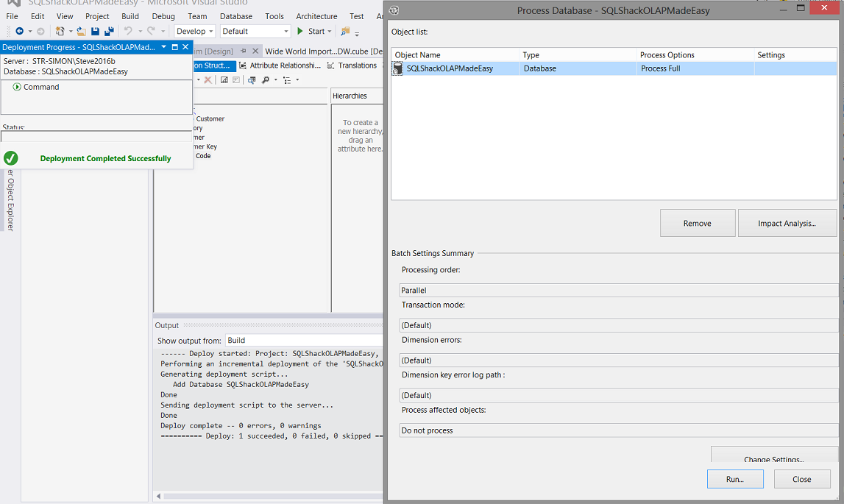
Task: Select the SQLShackOLAPMadeEasy database row
Action: pos(449,68)
